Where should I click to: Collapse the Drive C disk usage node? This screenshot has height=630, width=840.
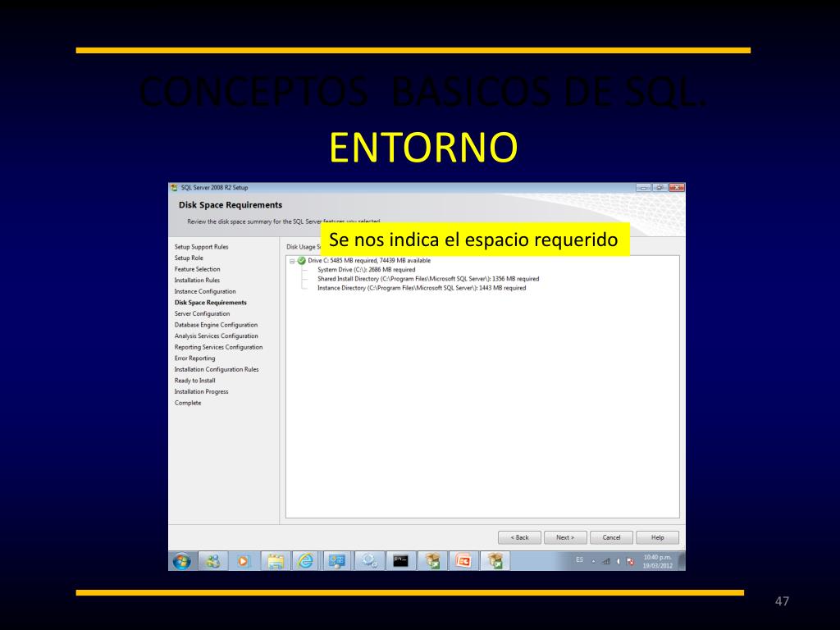pyautogui.click(x=293, y=262)
